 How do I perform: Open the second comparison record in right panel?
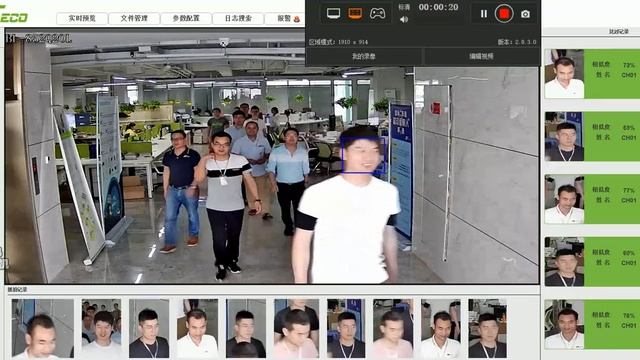592,136
